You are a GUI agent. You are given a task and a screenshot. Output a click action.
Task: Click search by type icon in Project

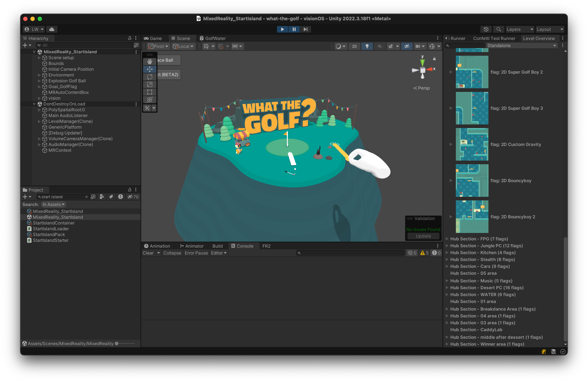click(x=102, y=197)
